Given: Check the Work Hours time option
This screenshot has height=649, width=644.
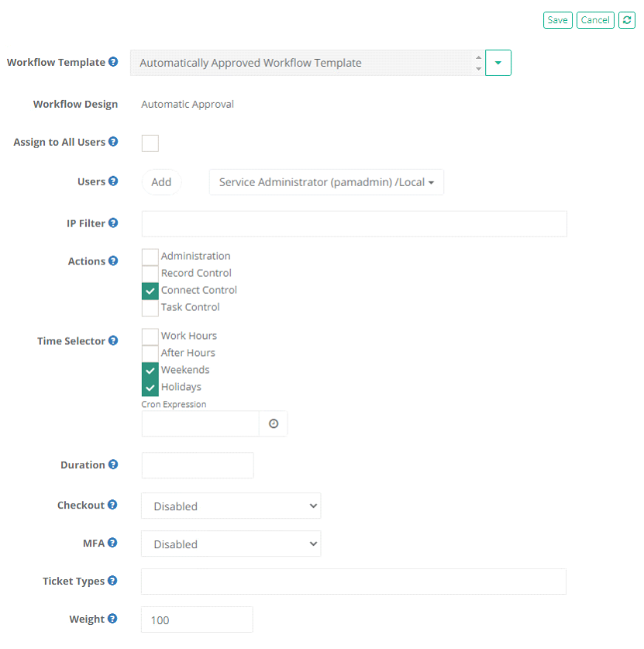Looking at the screenshot, I should (150, 336).
